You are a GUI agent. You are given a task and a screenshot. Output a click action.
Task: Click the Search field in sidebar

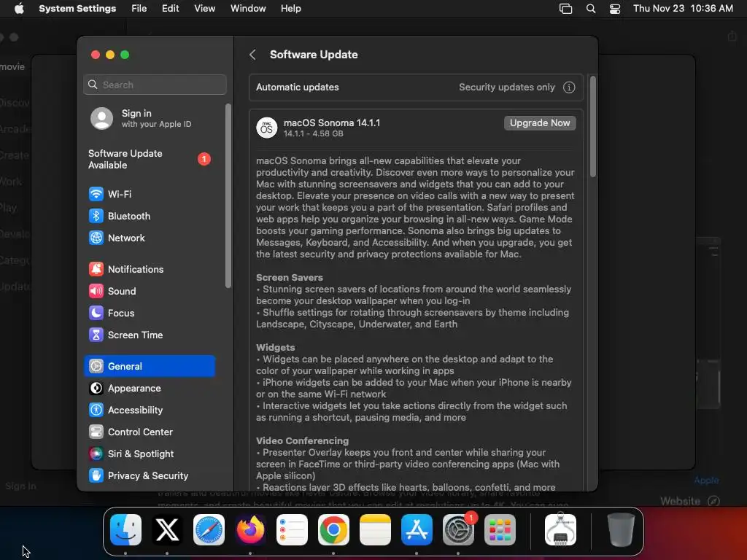click(x=155, y=85)
